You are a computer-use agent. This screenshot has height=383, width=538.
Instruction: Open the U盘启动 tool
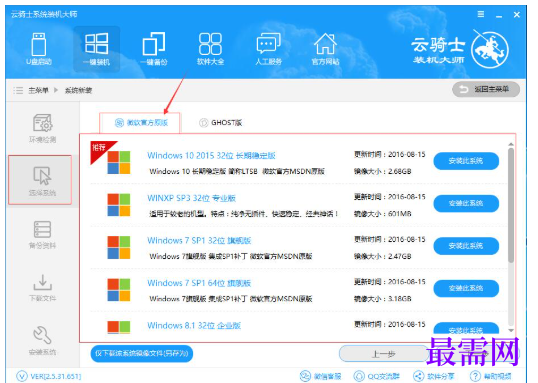pyautogui.click(x=38, y=48)
